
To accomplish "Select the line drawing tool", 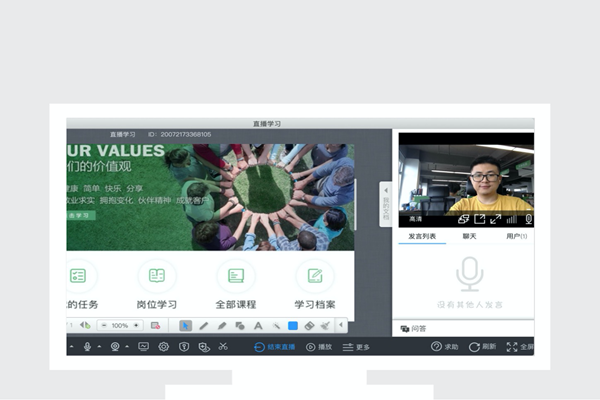I will pyautogui.click(x=204, y=326).
